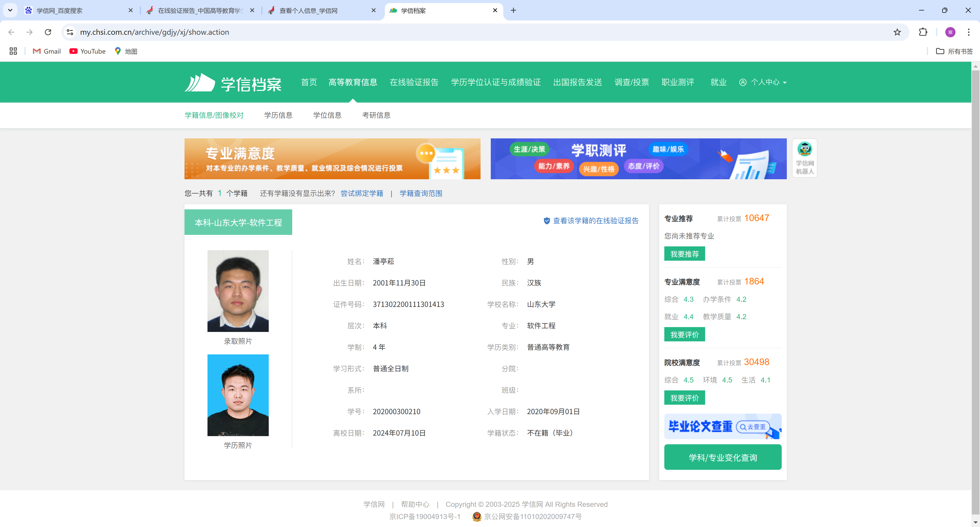The height and width of the screenshot is (527, 980).
Task: Select the 考研信息 tab
Action: coord(376,115)
